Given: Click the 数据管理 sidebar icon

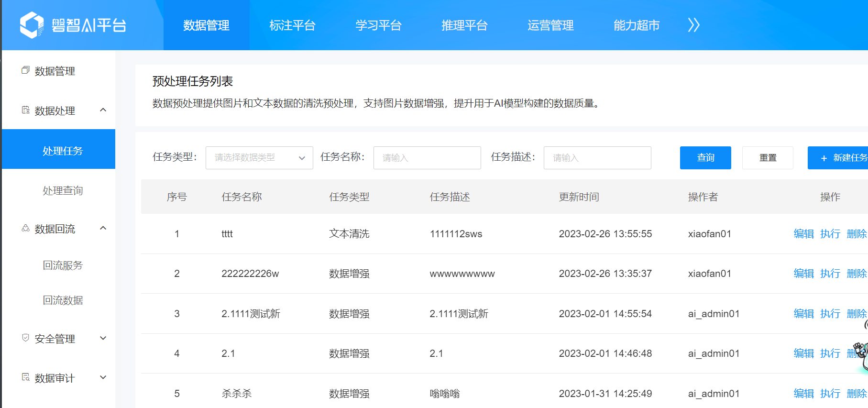Looking at the screenshot, I should 25,71.
